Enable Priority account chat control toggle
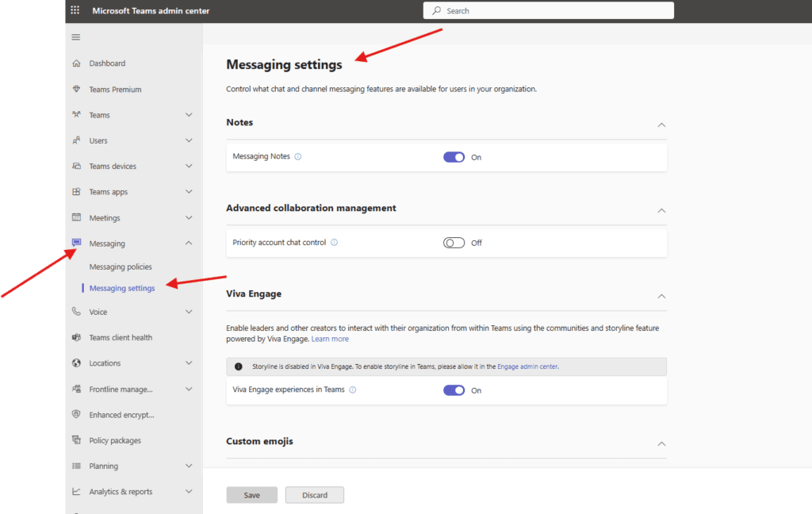The height and width of the screenshot is (514, 812). pyautogui.click(x=454, y=243)
